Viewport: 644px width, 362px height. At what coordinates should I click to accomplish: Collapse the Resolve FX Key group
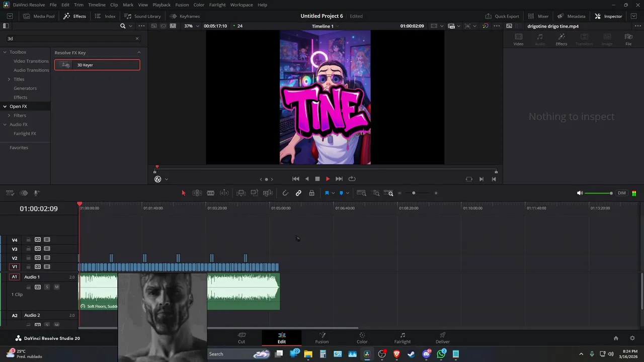[139, 52]
